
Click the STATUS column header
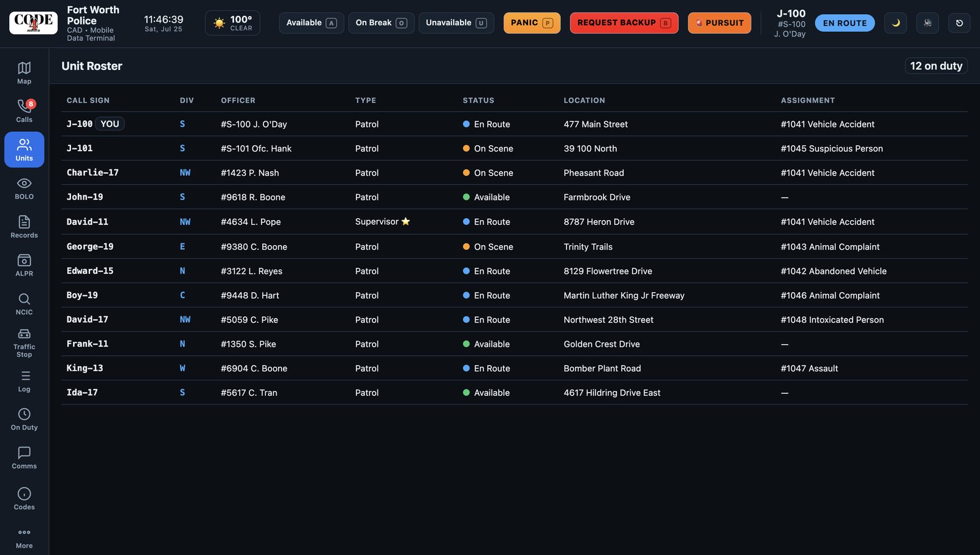[x=478, y=100]
